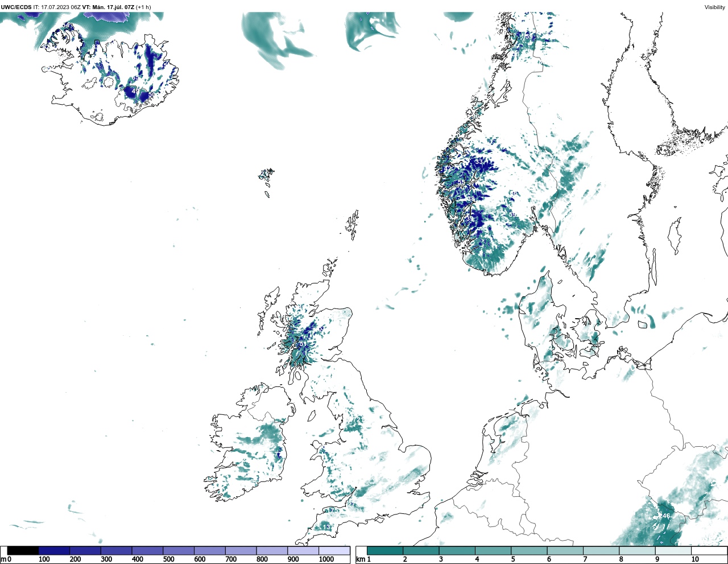Choose the 7–8 km legend swatch
Screen dimensions: 728x564
[601, 550]
